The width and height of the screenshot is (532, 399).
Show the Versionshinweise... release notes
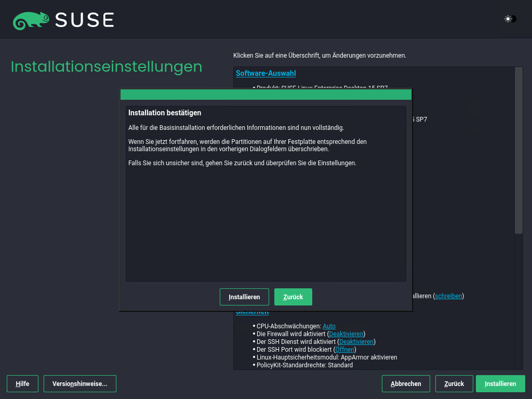80,384
